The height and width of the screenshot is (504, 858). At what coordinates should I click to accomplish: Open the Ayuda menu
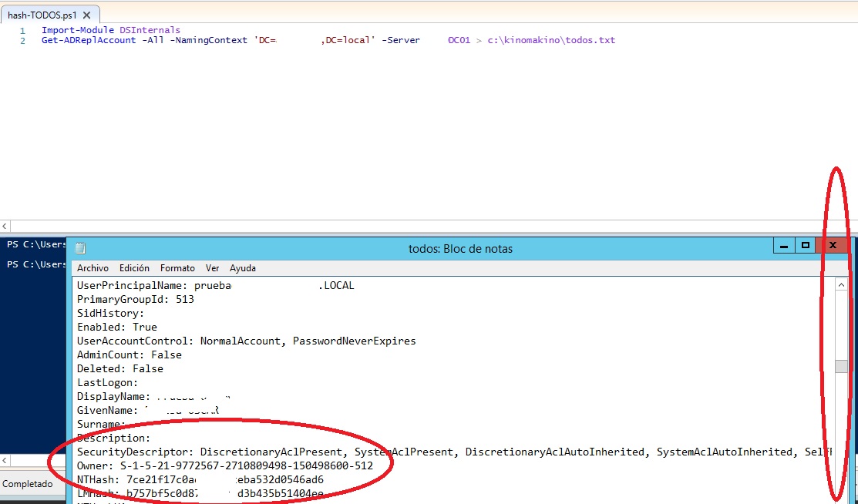click(x=243, y=268)
